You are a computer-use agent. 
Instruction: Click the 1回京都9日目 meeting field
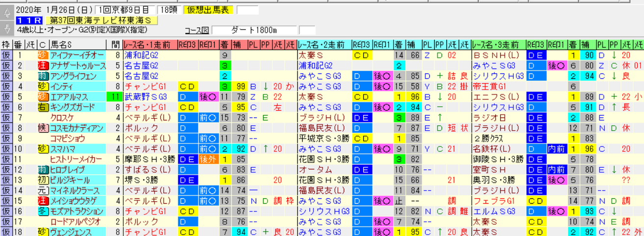click(125, 10)
